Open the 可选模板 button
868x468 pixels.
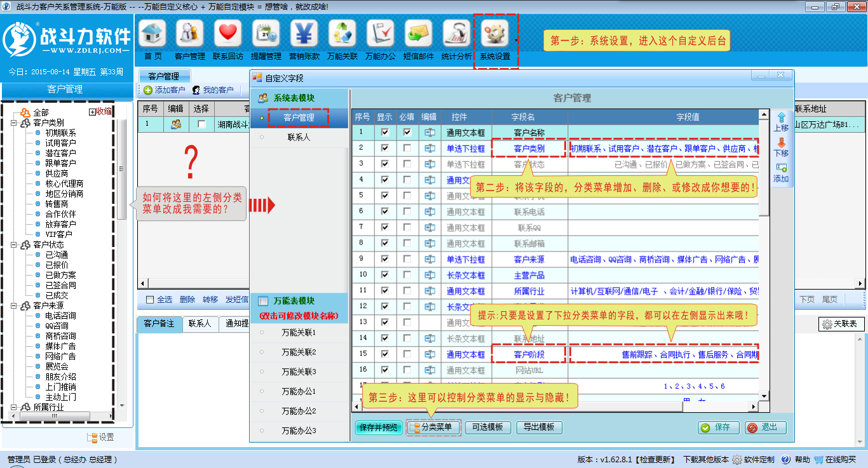click(x=487, y=428)
